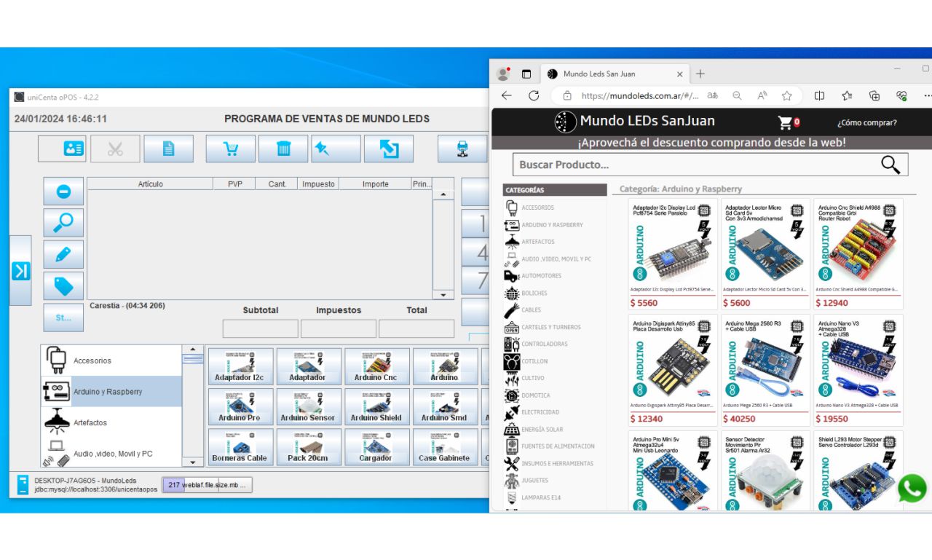
Task: Click the document/new ticket icon in uniCenta
Action: (168, 149)
